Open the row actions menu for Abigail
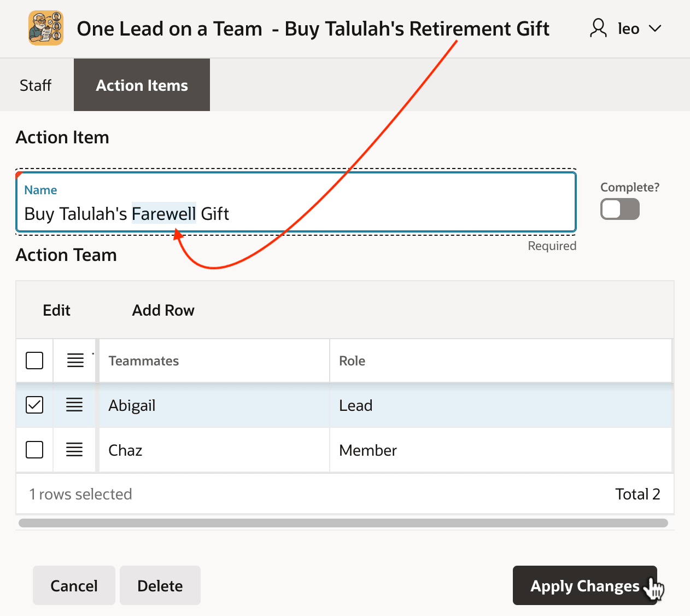690x616 pixels. point(74,405)
